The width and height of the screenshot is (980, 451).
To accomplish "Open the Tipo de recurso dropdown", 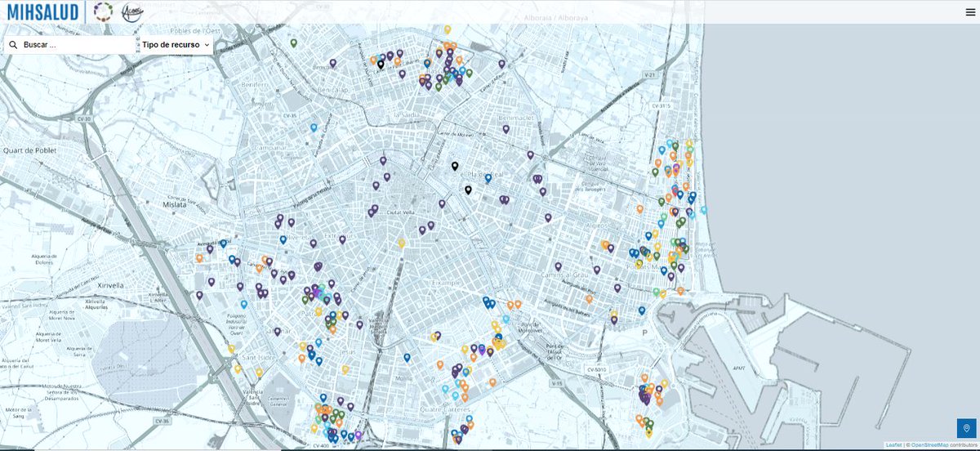I will pyautogui.click(x=176, y=45).
